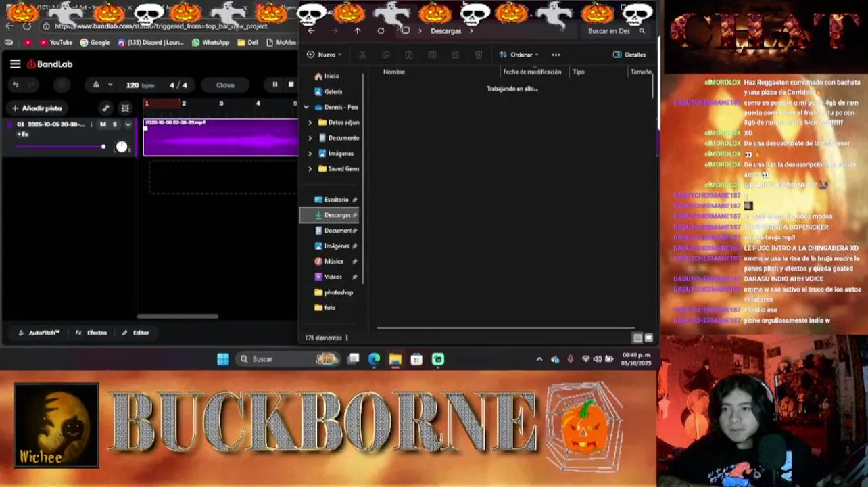Edit the 120 bpm tempo value
Screen dimensions: 868x487
click(140, 85)
